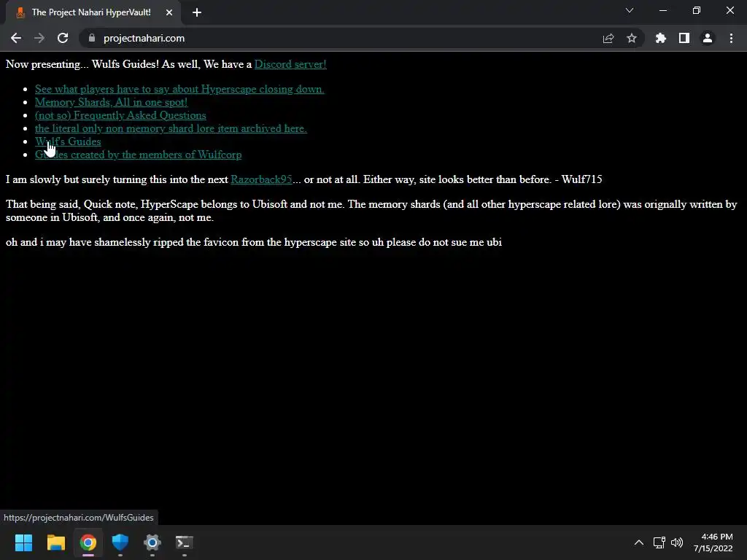The height and width of the screenshot is (560, 747).
Task: Go back to the previous page
Action: coord(16,38)
